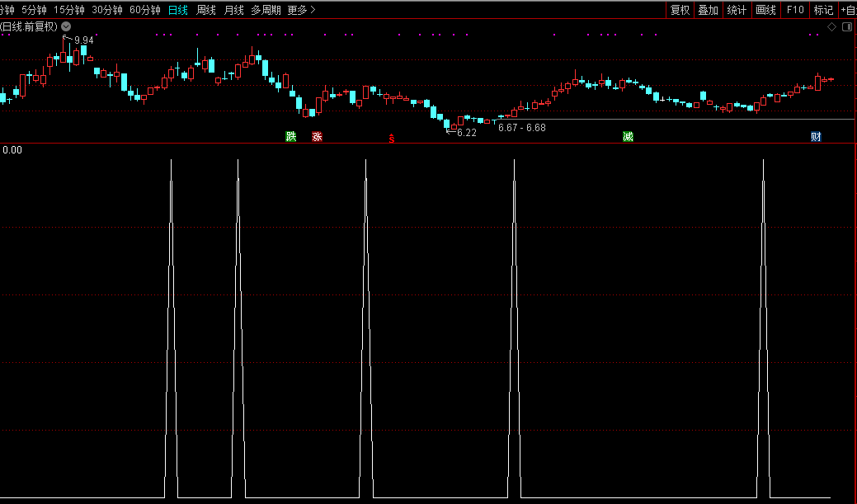Click the 9.94 high price label
The width and height of the screenshot is (857, 504).
(83, 40)
